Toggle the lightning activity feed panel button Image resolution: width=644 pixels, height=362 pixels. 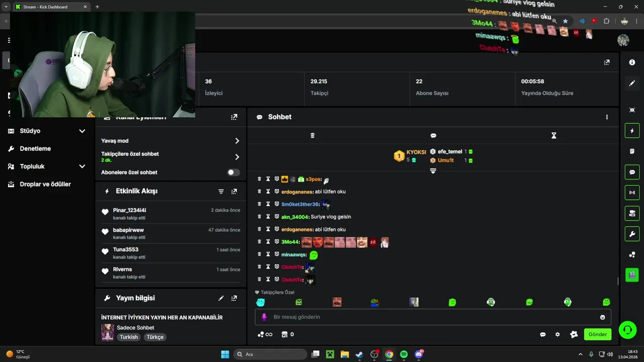[632, 131]
